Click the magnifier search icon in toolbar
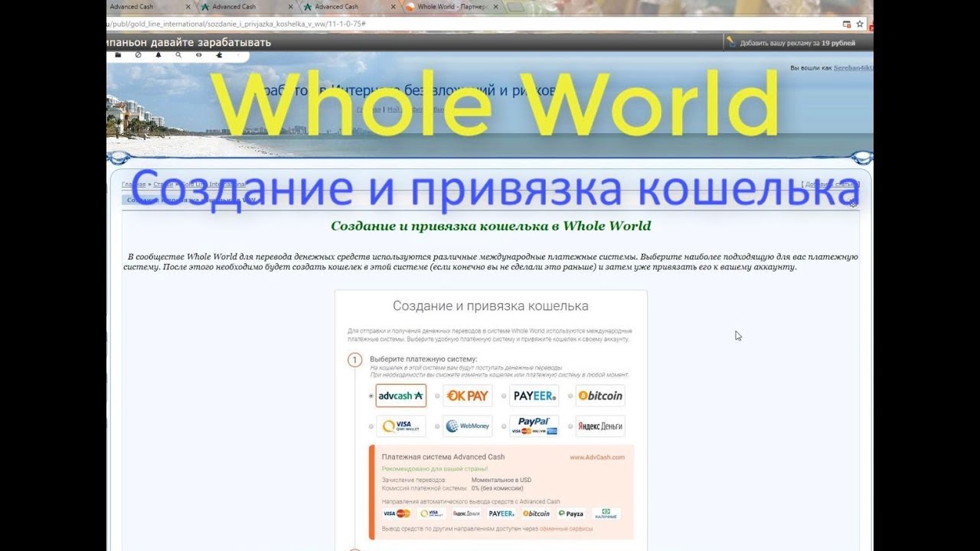Image resolution: width=980 pixels, height=551 pixels. 178,55
